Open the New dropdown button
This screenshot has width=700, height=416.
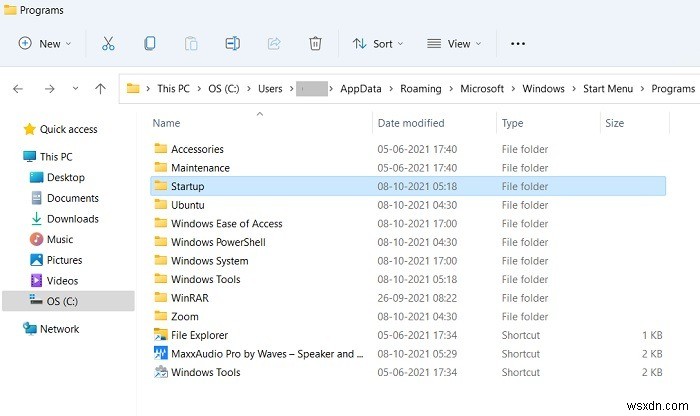[45, 43]
